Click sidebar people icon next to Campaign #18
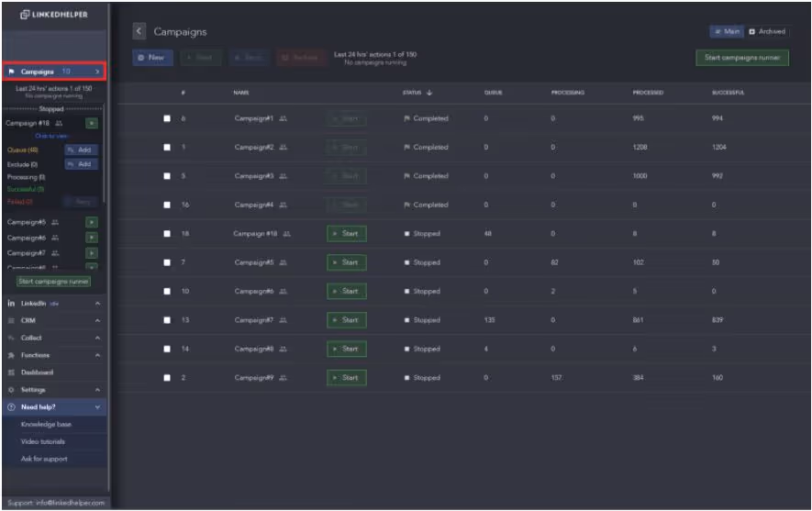Image resolution: width=812 pixels, height=511 pixels. point(59,123)
